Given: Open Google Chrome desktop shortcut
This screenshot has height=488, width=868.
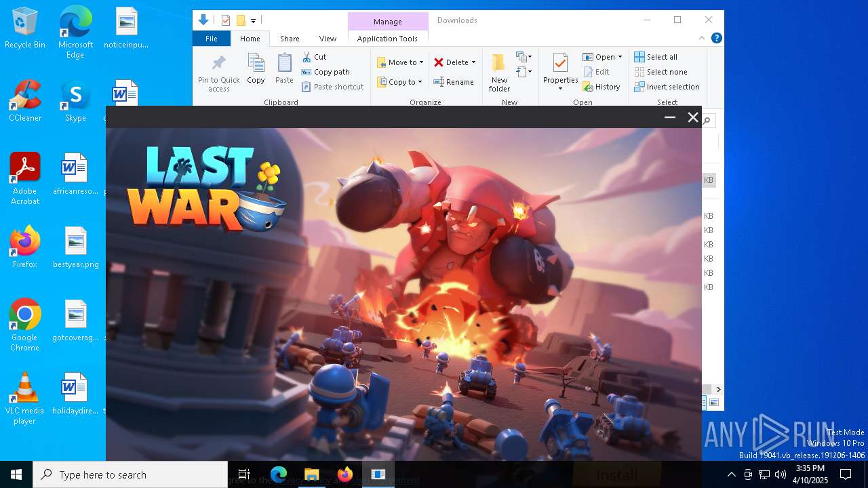Looking at the screenshot, I should (x=25, y=325).
